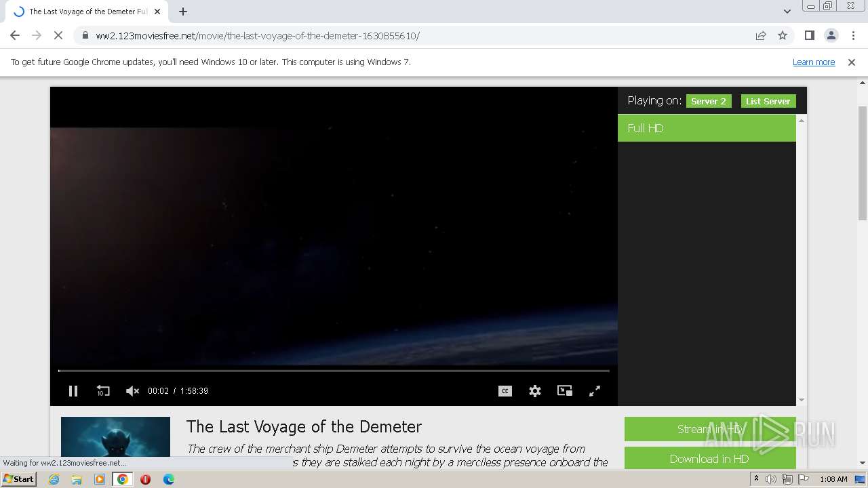Share this page icon
This screenshot has height=488, width=868.
pyautogui.click(x=761, y=35)
